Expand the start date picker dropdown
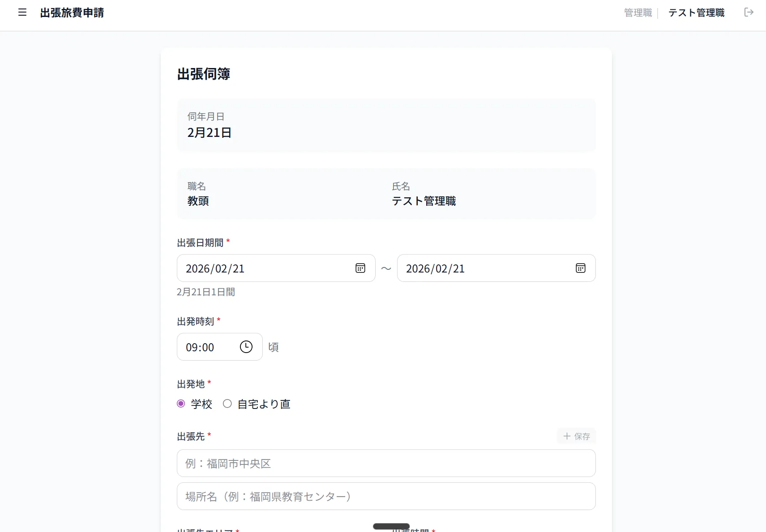 click(360, 268)
